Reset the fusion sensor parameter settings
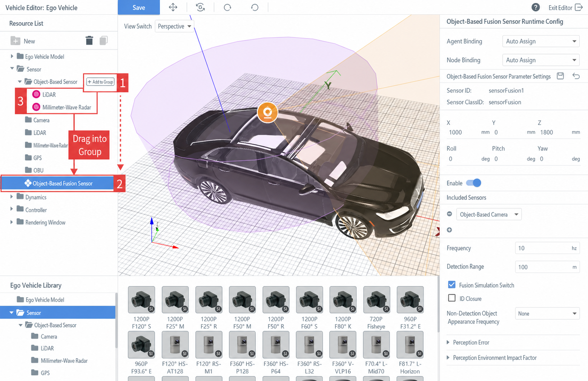Screen dimensions: 588x381 pos(576,76)
